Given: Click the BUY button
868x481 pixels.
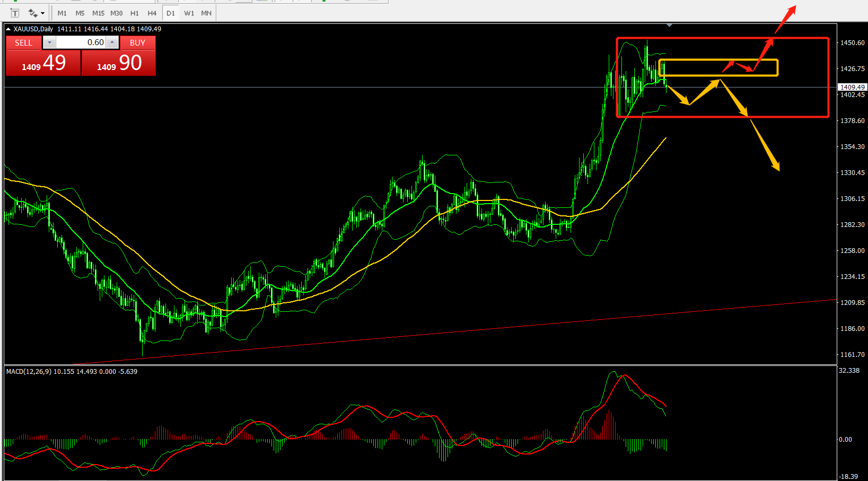Looking at the screenshot, I should pyautogui.click(x=137, y=43).
